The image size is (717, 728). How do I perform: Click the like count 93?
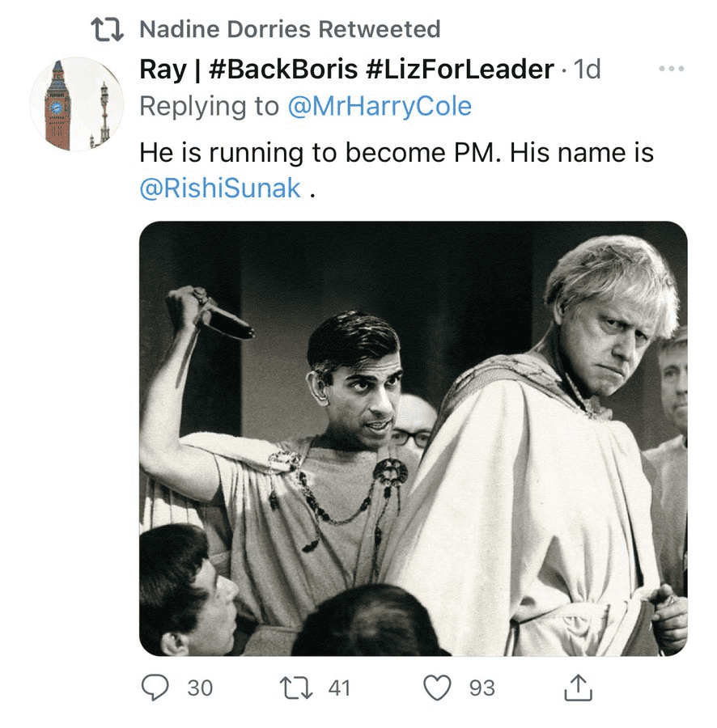click(x=482, y=688)
